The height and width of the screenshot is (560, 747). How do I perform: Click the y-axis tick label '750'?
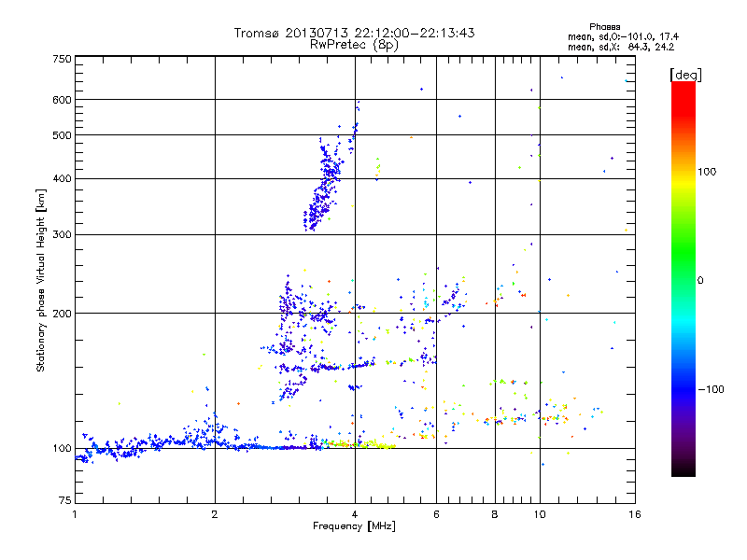click(62, 59)
